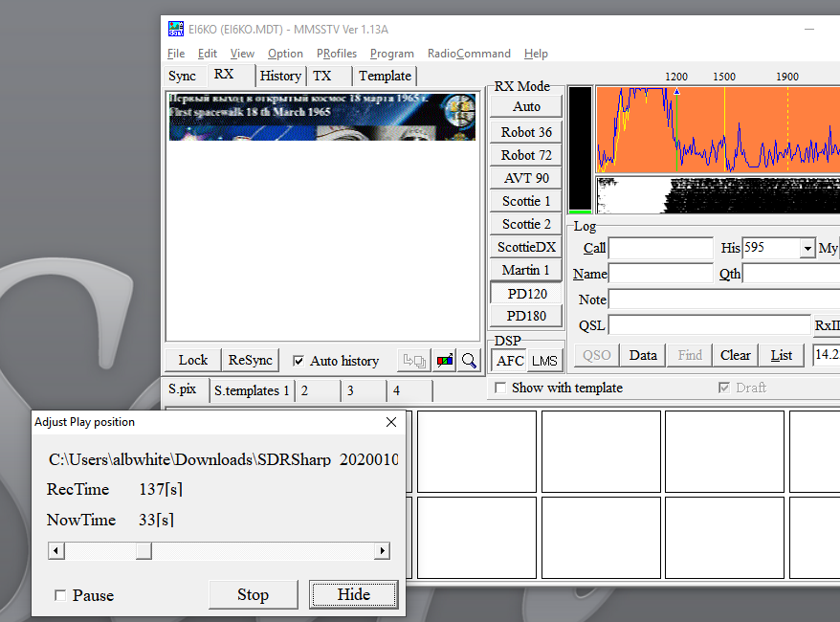The image size is (840, 622).
Task: Switch to the S.templates 1 tab
Action: pos(252,391)
